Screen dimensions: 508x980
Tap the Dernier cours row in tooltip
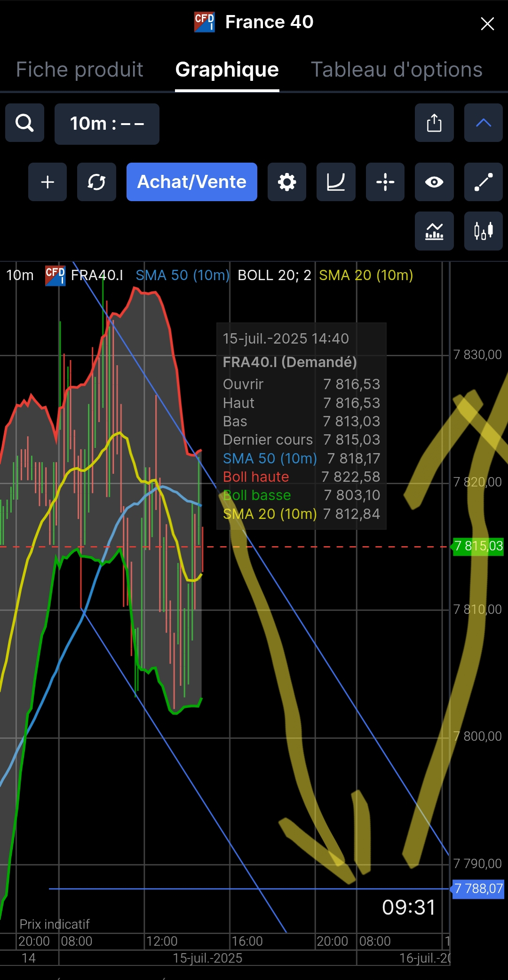tap(301, 439)
